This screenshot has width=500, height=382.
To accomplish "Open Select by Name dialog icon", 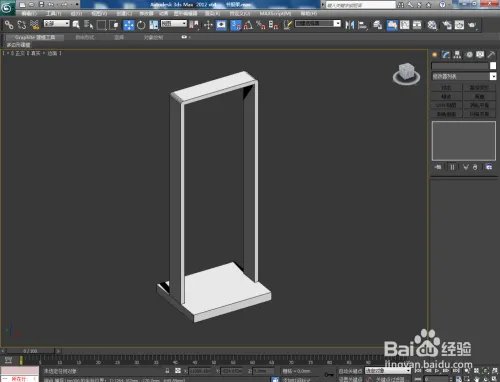I will tap(88, 25).
